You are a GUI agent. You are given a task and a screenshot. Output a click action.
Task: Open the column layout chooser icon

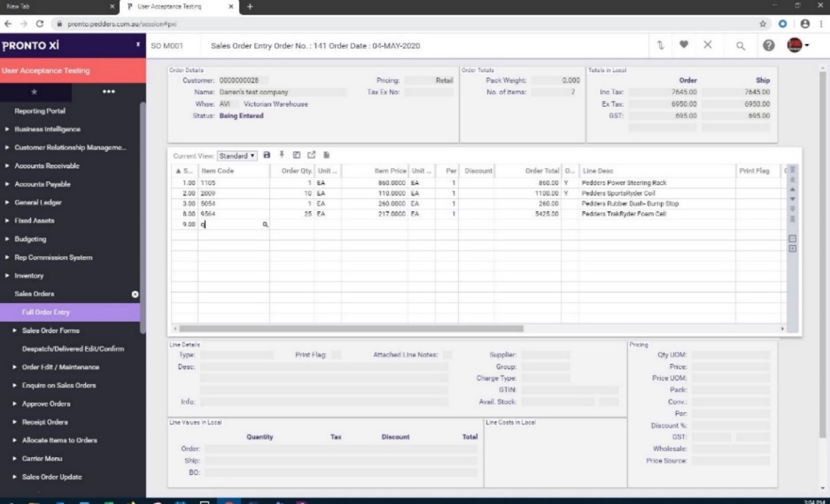[296, 155]
